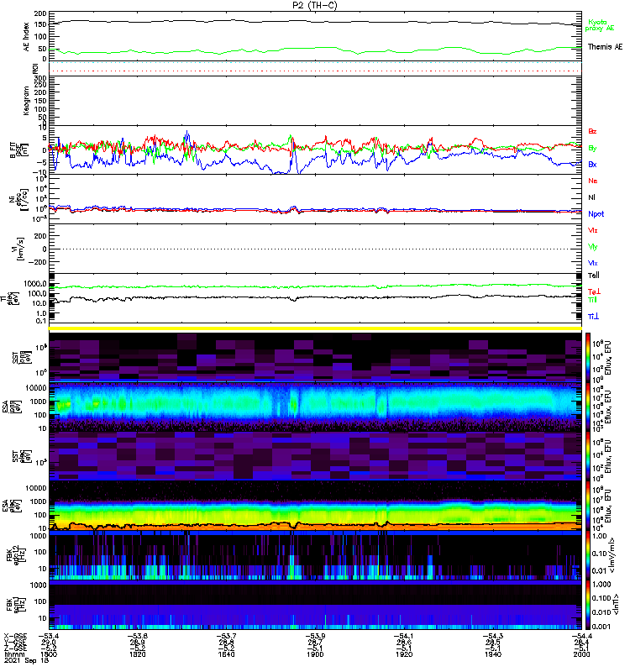Click the 1900 time tick label

tap(315, 654)
